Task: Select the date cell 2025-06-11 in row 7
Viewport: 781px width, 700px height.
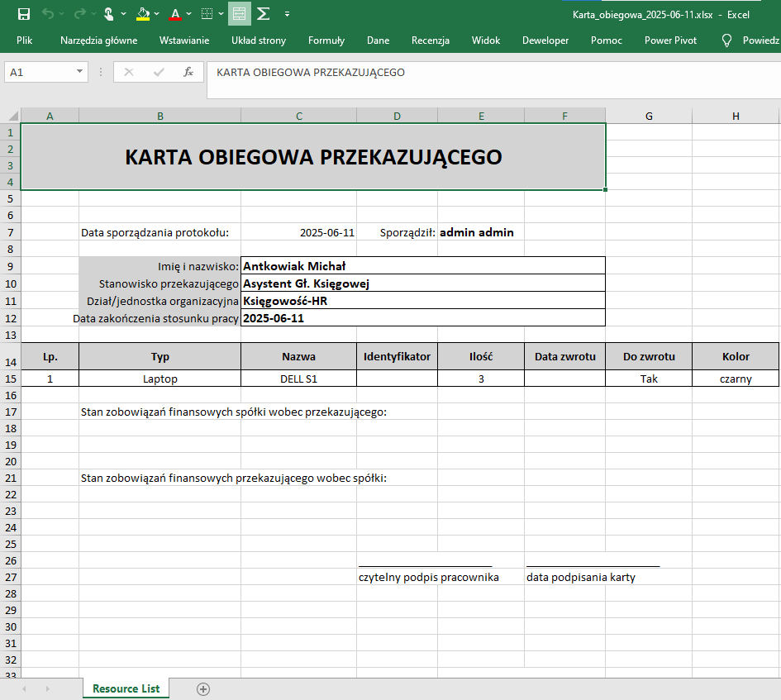Action: tap(299, 232)
